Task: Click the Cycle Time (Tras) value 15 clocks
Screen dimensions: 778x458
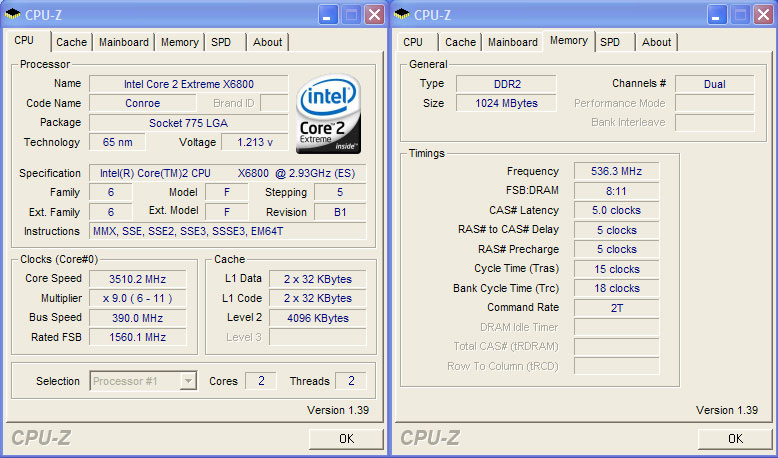Action: (616, 269)
